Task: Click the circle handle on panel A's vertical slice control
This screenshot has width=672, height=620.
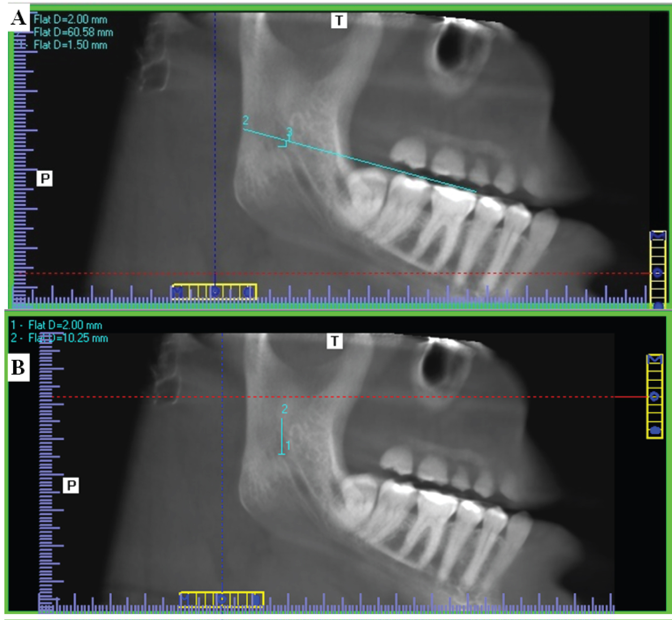Action: (657, 273)
